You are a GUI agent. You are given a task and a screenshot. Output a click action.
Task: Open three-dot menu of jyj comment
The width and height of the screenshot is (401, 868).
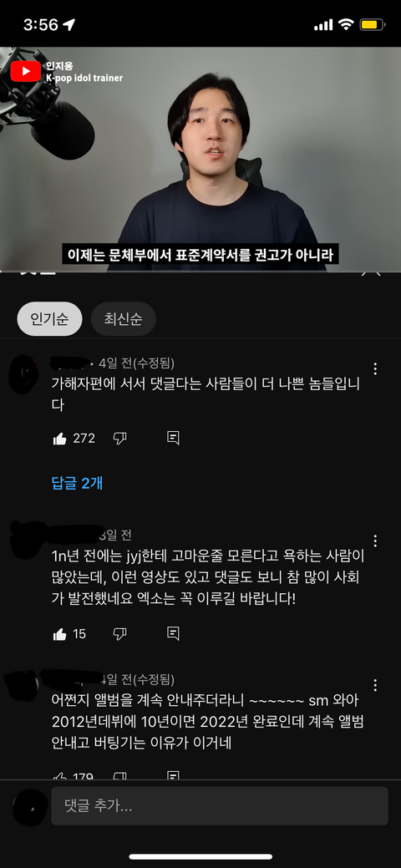point(376,541)
